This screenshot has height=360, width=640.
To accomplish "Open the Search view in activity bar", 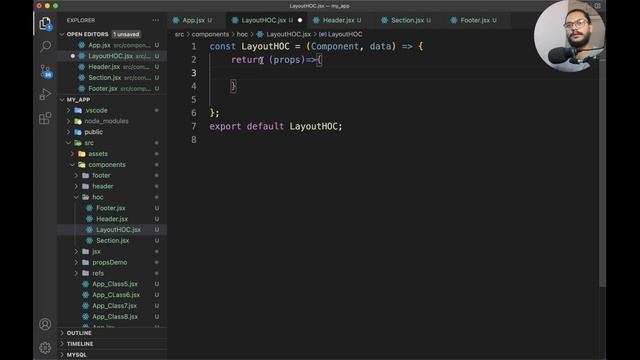I will [45, 47].
